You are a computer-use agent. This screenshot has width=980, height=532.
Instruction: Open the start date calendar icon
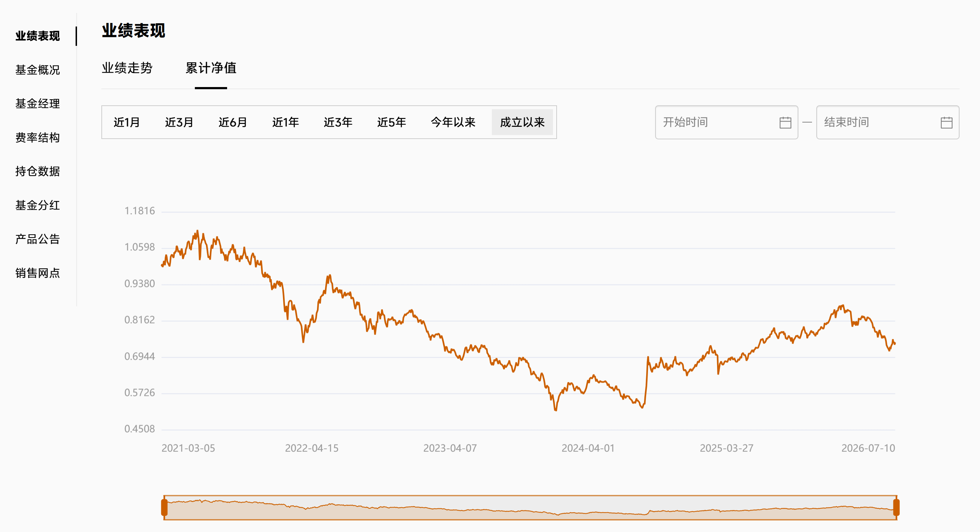[x=785, y=123]
